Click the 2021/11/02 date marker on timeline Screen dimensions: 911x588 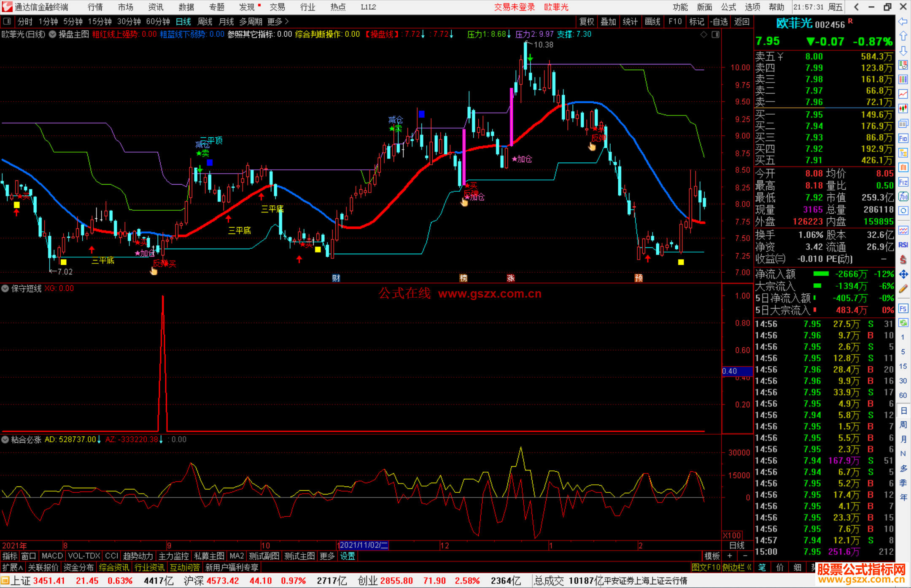coord(364,545)
